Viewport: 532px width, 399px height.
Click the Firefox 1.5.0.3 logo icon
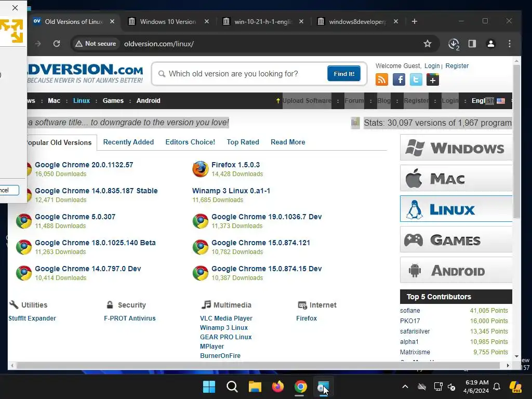click(200, 169)
